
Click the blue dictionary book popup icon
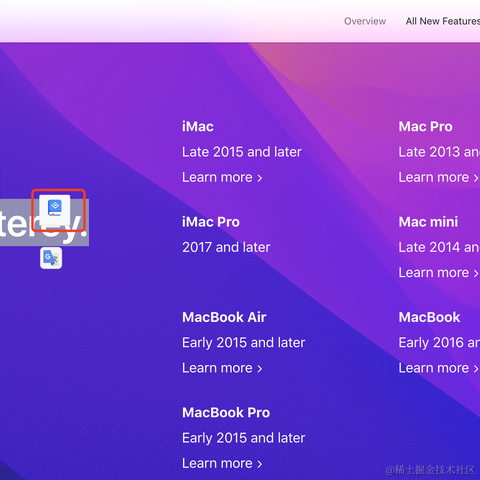click(x=55, y=210)
